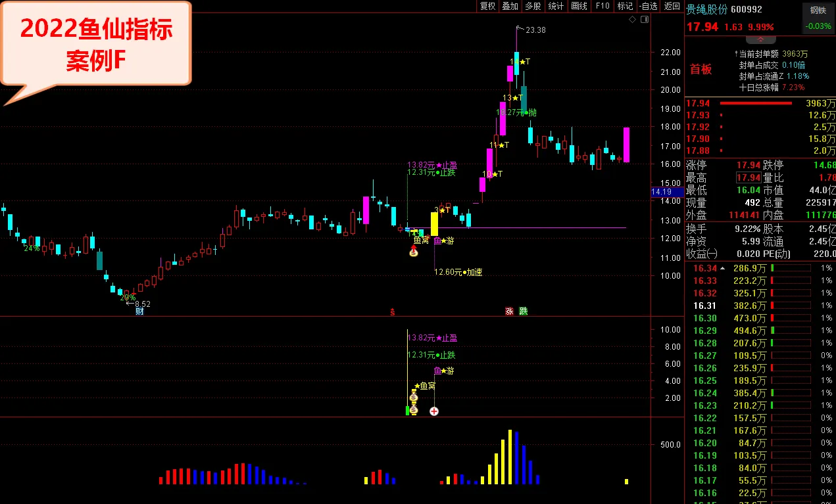Expand the small arrow beside price 16.34
Screen dimensions: 836x504
[724, 268]
